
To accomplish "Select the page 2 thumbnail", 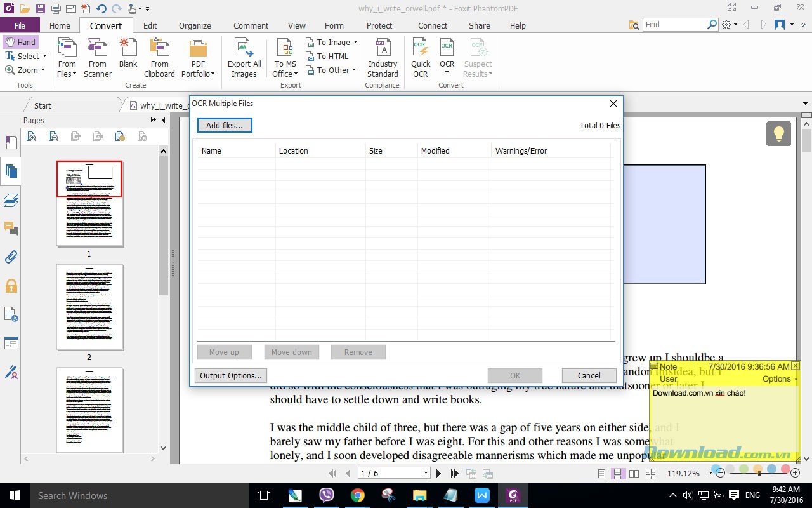I will click(x=89, y=307).
